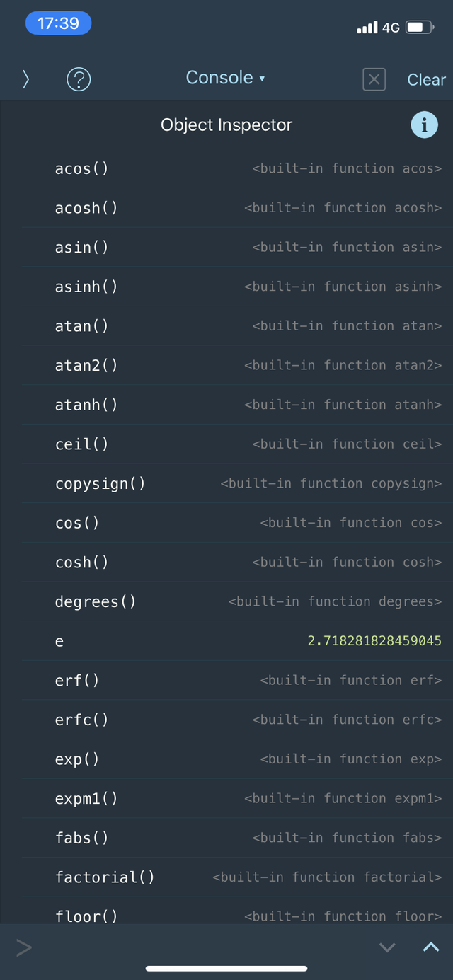Tap the 17:39 time indicator
This screenshot has height=980, width=453.
[58, 23]
